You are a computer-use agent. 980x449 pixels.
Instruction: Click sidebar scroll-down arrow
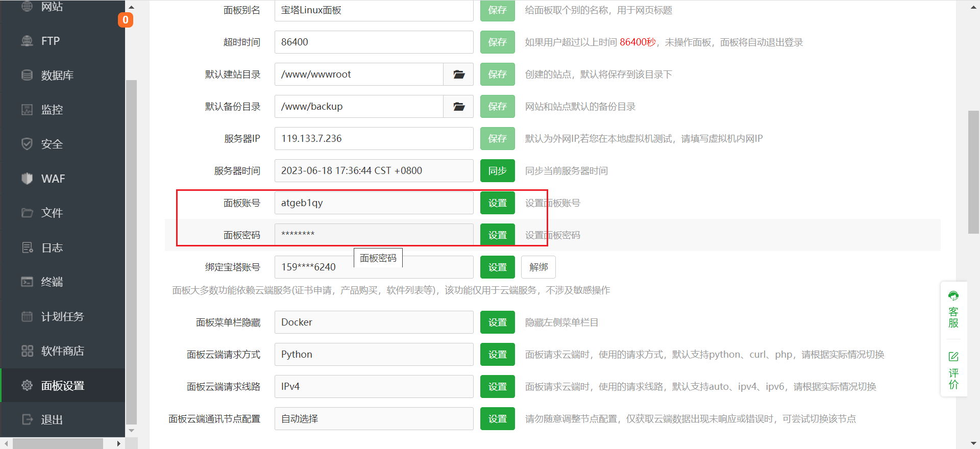pos(131,431)
